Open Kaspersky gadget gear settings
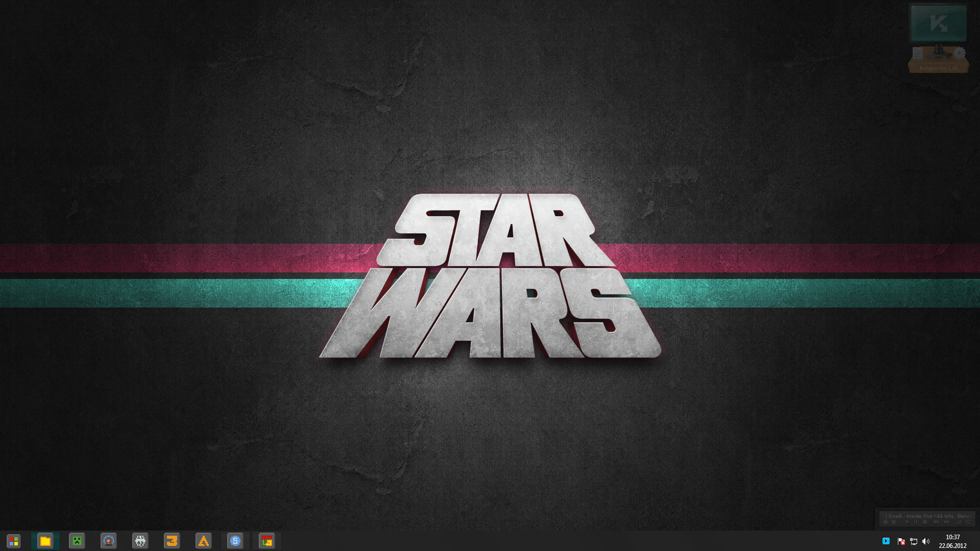Image resolution: width=980 pixels, height=551 pixels. pyautogui.click(x=960, y=53)
